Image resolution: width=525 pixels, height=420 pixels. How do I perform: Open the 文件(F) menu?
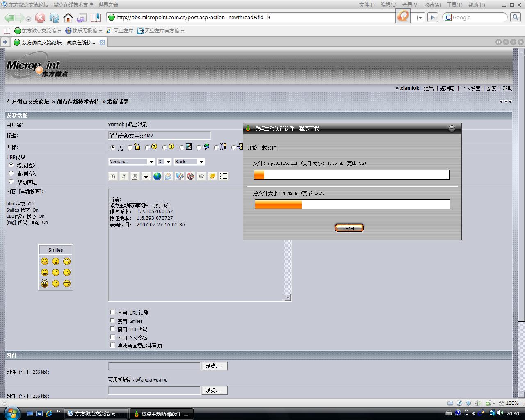point(367,5)
